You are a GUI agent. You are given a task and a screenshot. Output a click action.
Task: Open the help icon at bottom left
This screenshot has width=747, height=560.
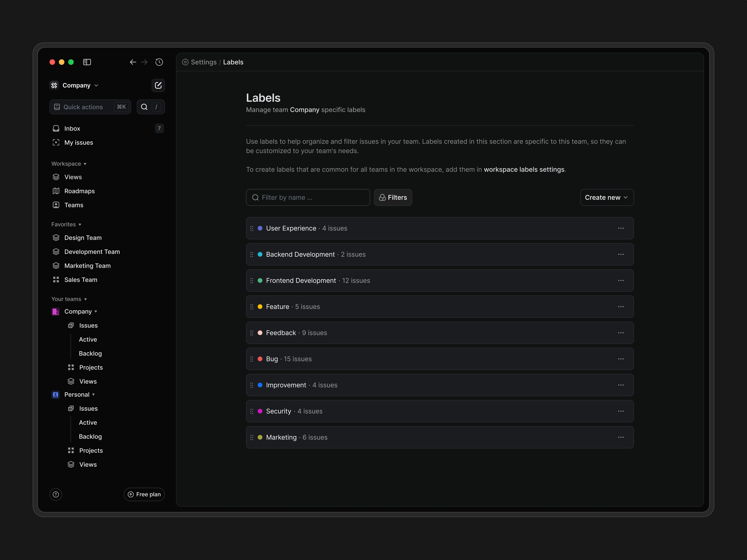coord(56,494)
